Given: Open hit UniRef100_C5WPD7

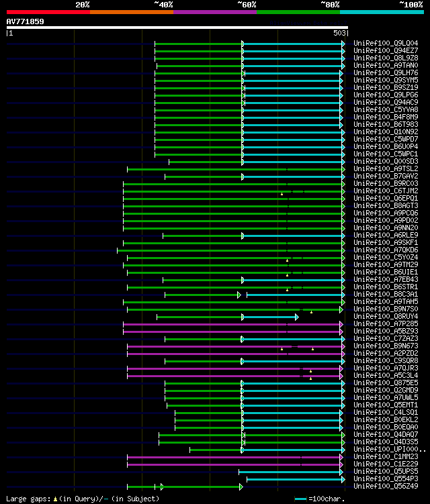Looking at the screenshot, I should [x=386, y=139].
